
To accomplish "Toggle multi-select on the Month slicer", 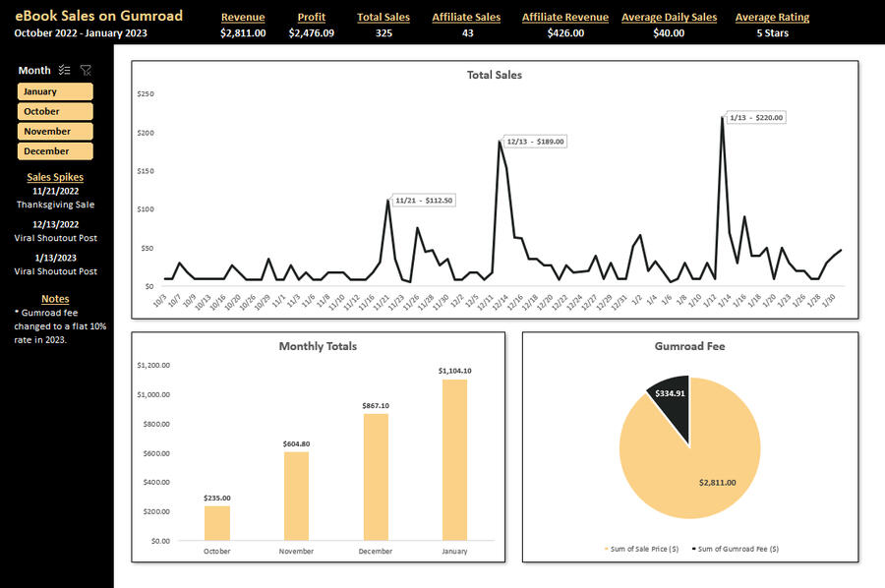I will [65, 71].
